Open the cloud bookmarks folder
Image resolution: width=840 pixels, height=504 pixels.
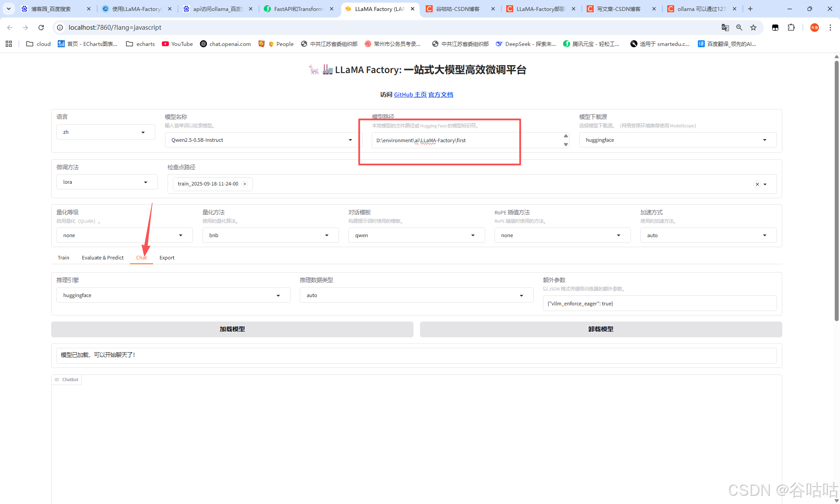pyautogui.click(x=38, y=44)
